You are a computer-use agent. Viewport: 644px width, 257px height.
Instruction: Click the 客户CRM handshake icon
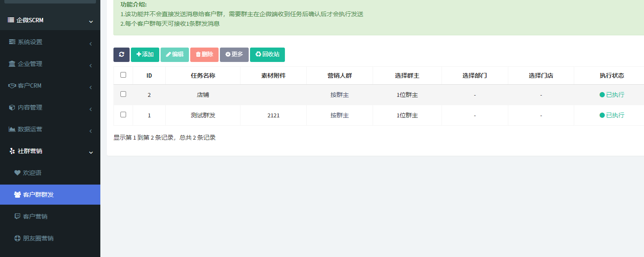(12, 86)
